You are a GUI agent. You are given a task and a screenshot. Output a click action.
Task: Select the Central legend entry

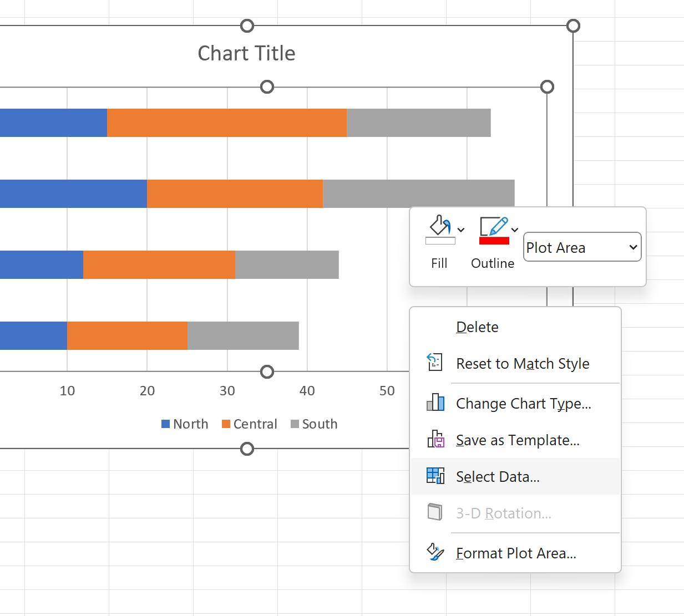249,424
